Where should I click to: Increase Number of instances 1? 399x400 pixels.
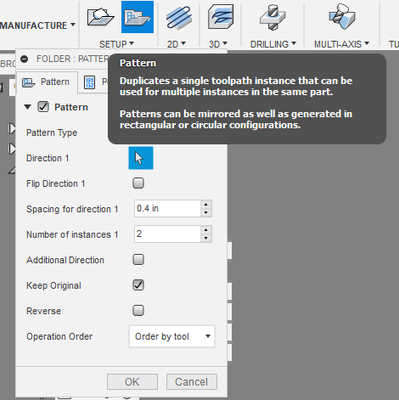206,230
